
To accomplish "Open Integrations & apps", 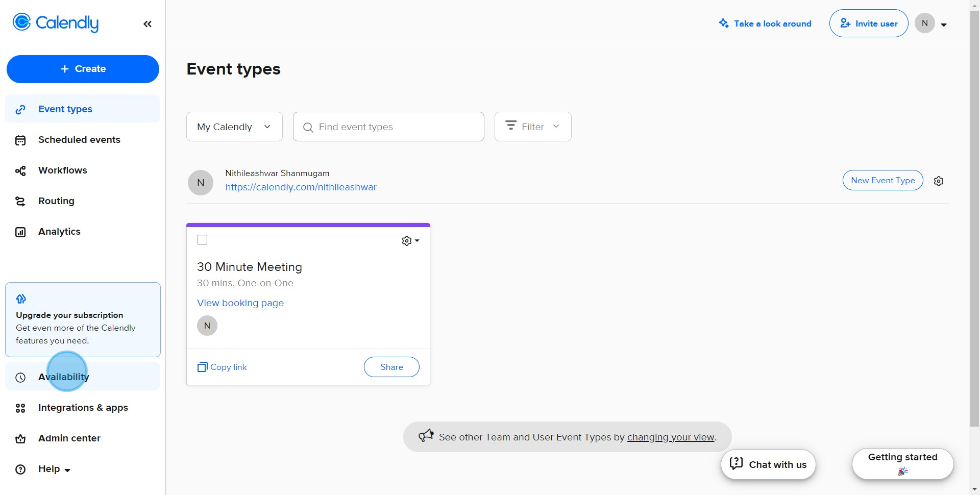I will coord(83,408).
